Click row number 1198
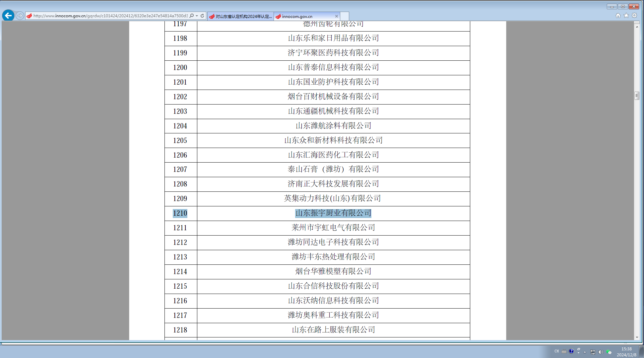The height and width of the screenshot is (358, 644). [180, 38]
